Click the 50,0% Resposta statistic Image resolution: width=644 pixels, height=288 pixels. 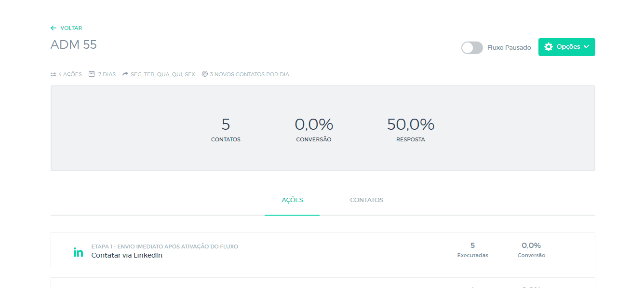click(x=411, y=124)
